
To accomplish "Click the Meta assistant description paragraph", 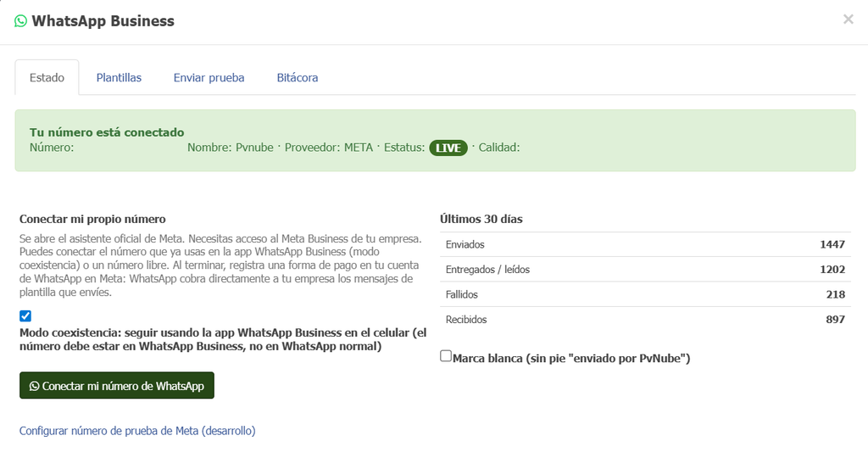I will click(220, 265).
